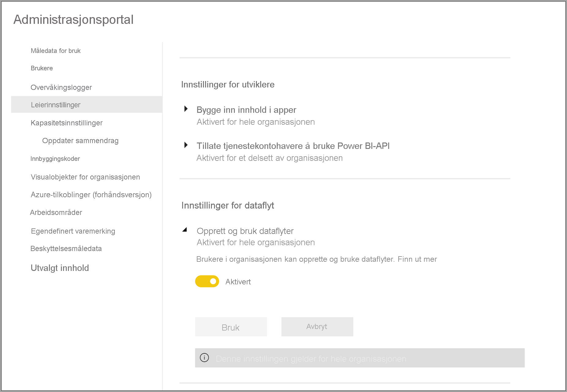Viewport: 567px width, 392px height.
Task: Select Måledata for bruk in sidebar
Action: pyautogui.click(x=55, y=50)
